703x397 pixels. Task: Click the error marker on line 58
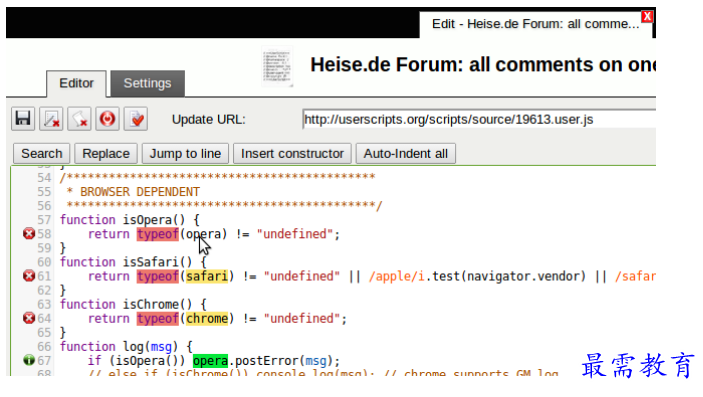point(29,234)
